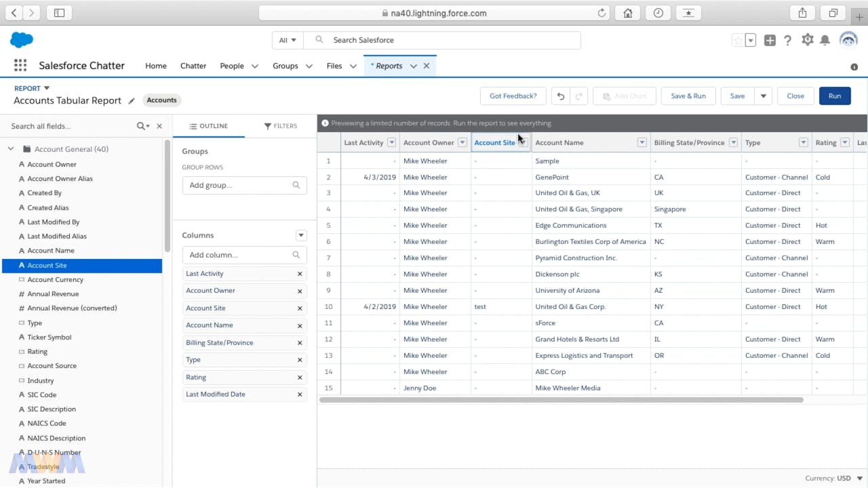Click the Run button
The width and height of the screenshot is (868, 488).
(x=834, y=96)
